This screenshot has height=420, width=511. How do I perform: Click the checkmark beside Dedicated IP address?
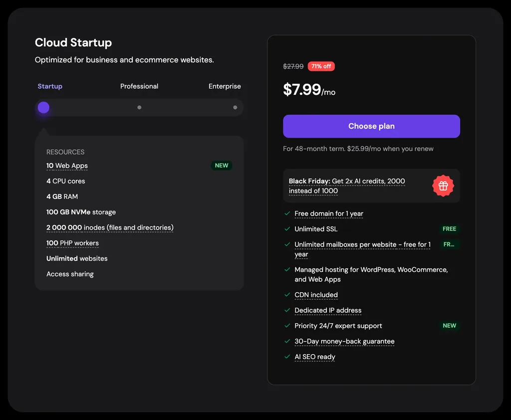tap(287, 310)
